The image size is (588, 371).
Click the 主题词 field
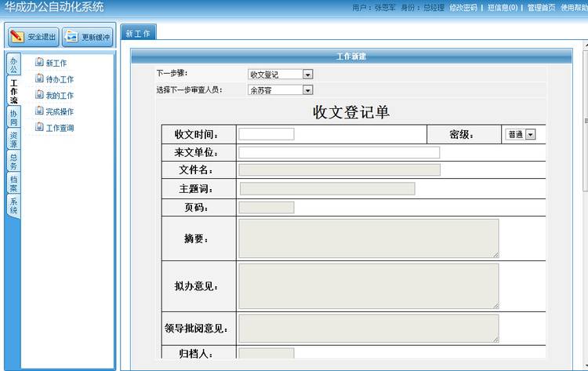[328, 189]
